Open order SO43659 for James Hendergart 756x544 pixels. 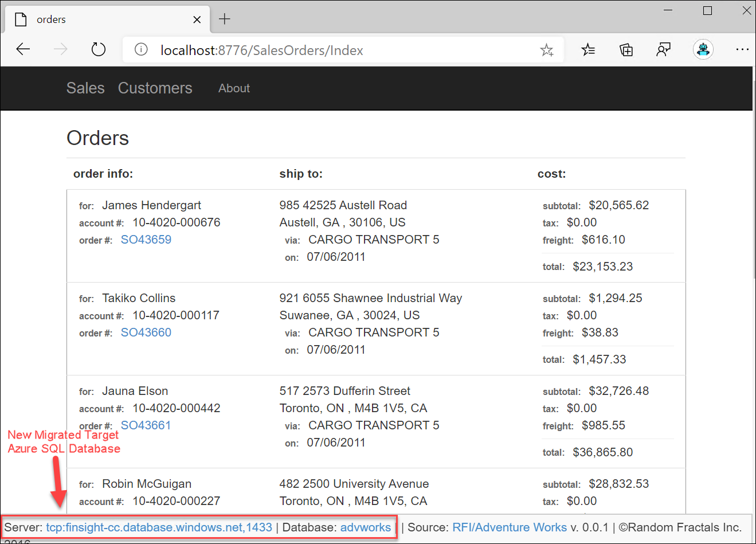click(x=146, y=240)
